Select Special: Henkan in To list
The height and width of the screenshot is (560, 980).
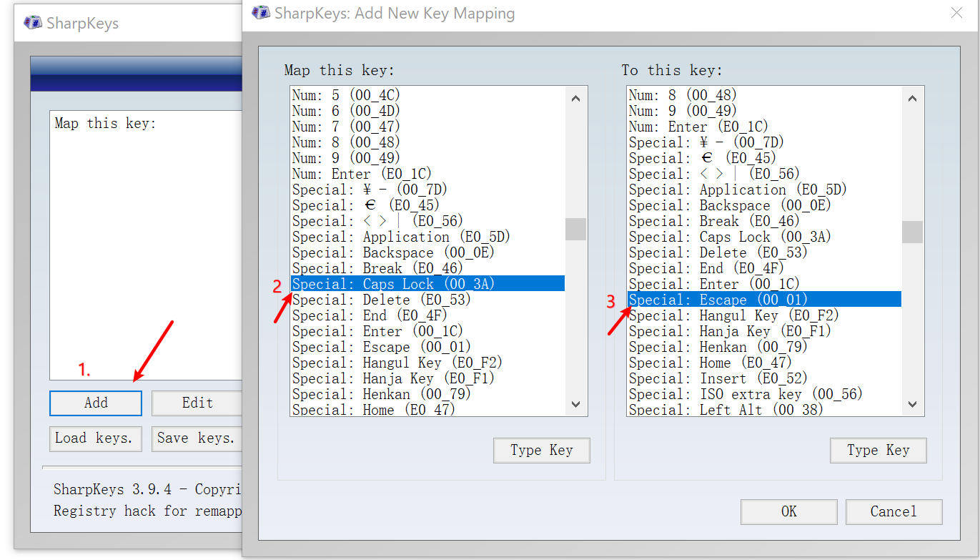click(764, 347)
